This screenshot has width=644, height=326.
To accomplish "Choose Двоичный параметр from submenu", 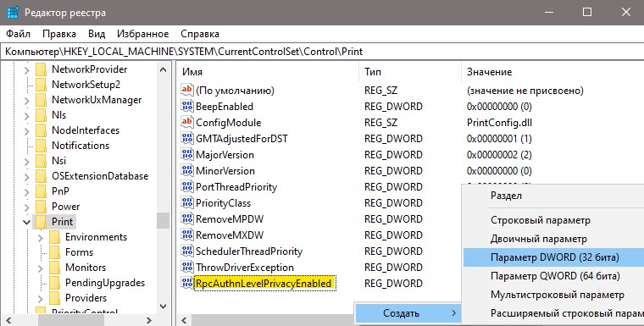I will (x=553, y=239).
